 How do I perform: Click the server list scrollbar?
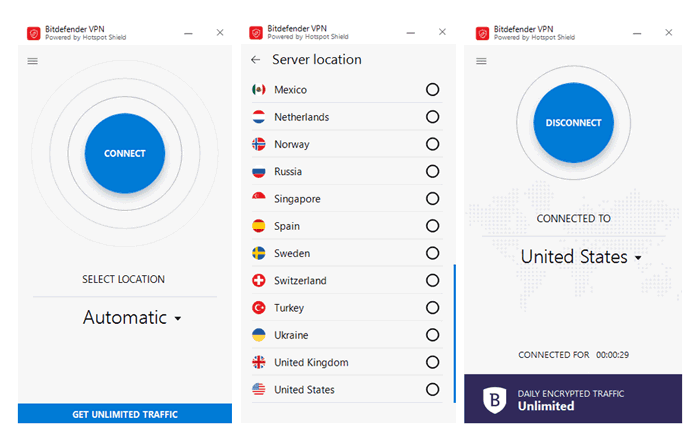(454, 333)
